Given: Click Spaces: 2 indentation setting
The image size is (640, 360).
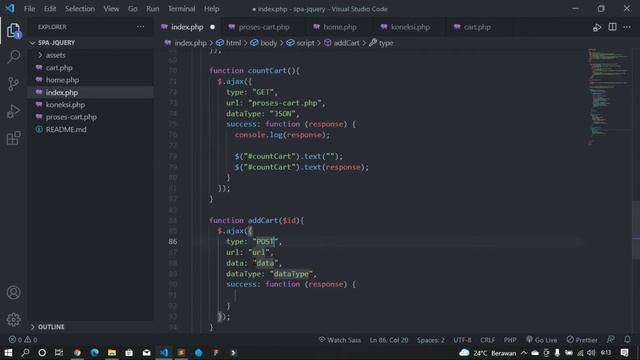Looking at the screenshot, I should click(x=431, y=340).
